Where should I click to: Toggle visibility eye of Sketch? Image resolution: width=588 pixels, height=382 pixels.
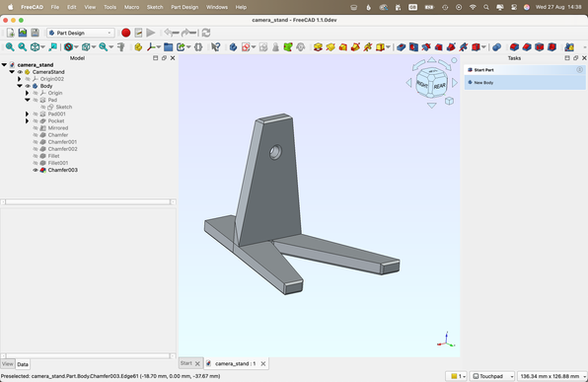click(43, 107)
